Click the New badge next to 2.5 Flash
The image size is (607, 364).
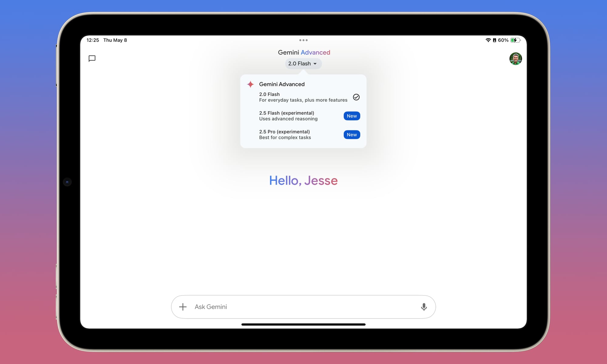(x=351, y=116)
